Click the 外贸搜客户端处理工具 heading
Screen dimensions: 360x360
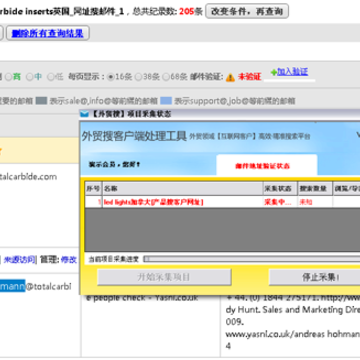pyautogui.click(x=134, y=136)
